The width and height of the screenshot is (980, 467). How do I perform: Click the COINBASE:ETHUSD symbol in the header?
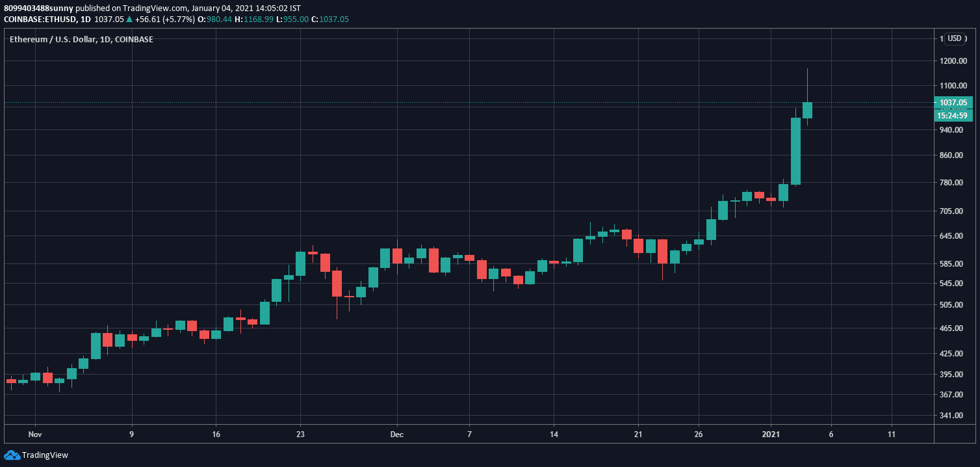pyautogui.click(x=40, y=20)
